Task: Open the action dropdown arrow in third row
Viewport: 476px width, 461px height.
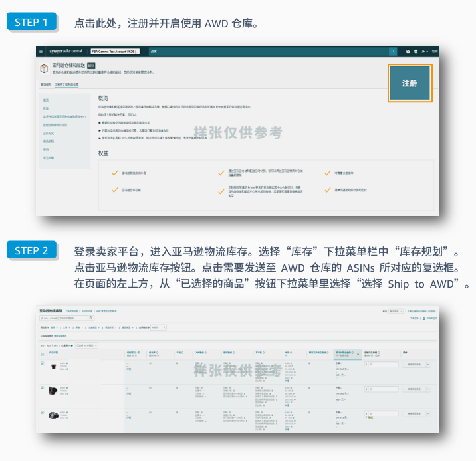Action: tap(428, 413)
